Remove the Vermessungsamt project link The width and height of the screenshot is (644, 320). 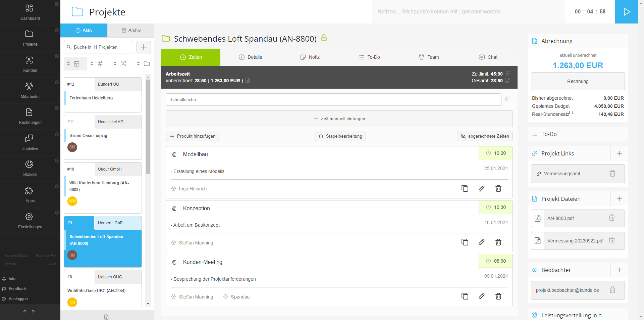[x=612, y=174]
